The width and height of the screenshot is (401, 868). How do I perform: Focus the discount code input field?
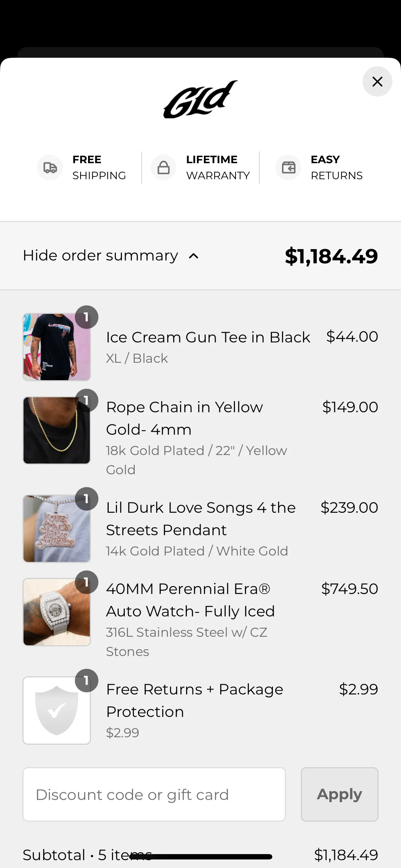point(154,794)
